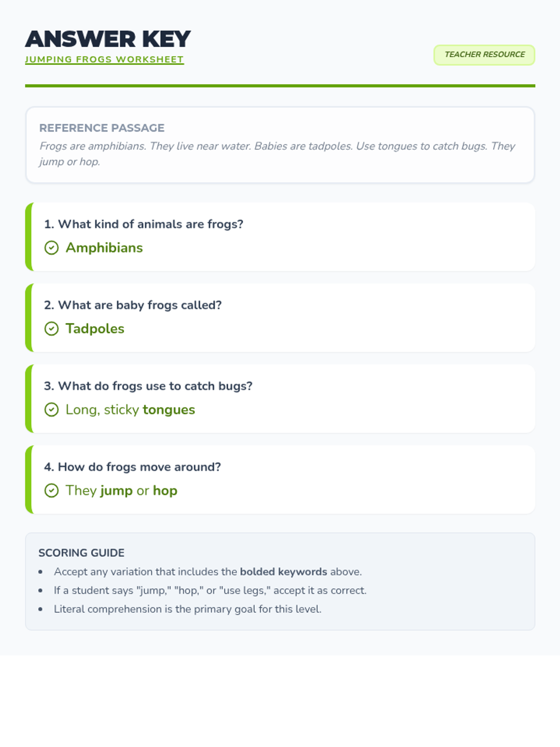Select question 2 about baby frogs

point(133,305)
